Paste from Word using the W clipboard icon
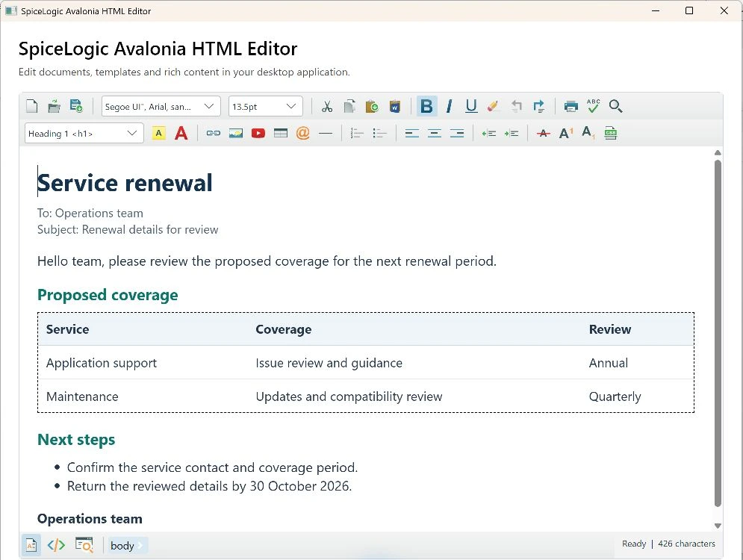This screenshot has height=560, width=743. [x=395, y=106]
